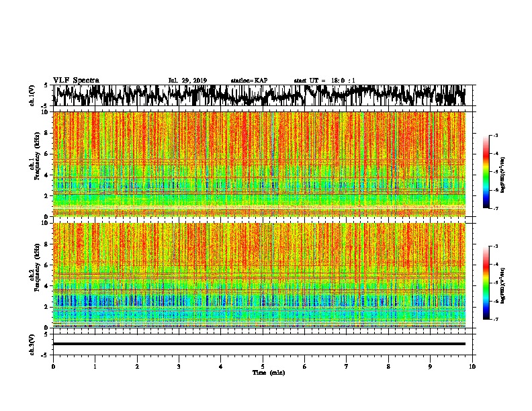The height and width of the screenshot is (411, 532).
Task: Click time axis tick label "1"
Action: 95,367
